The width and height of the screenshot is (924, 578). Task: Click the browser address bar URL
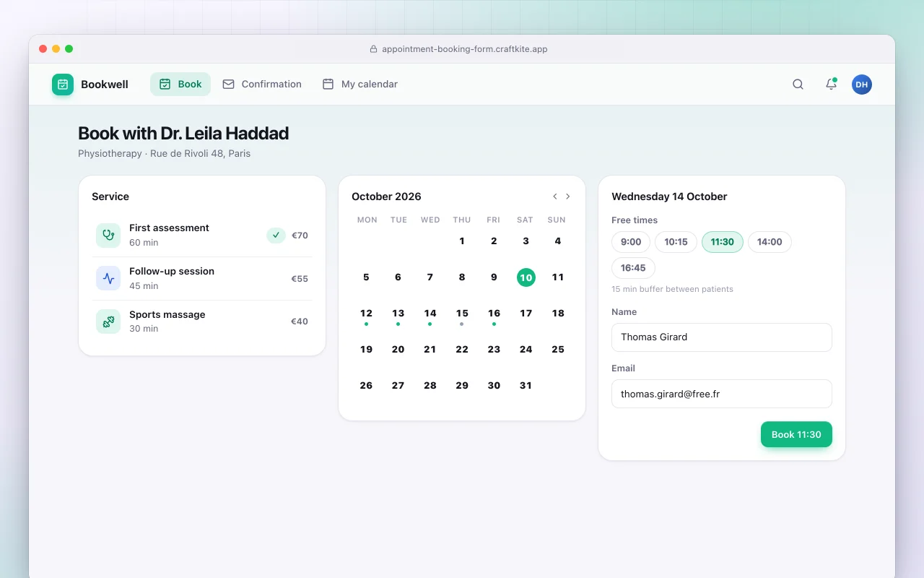coord(465,49)
